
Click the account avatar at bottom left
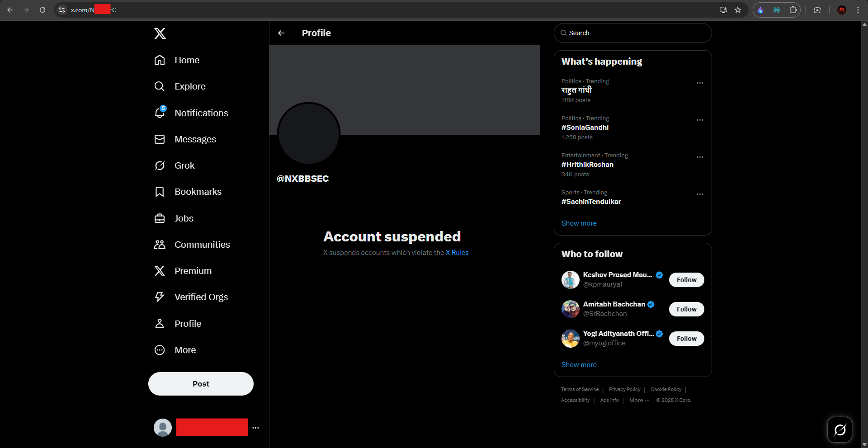point(163,428)
